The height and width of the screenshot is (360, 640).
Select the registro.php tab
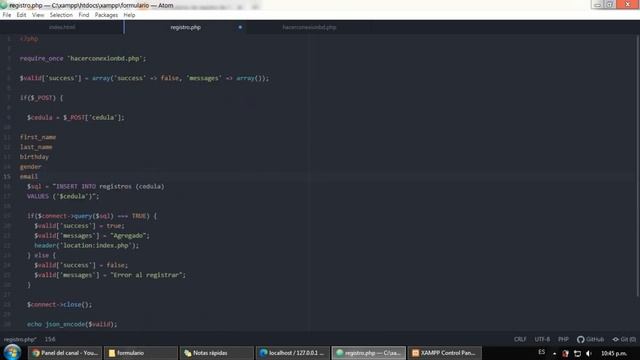[x=185, y=27]
